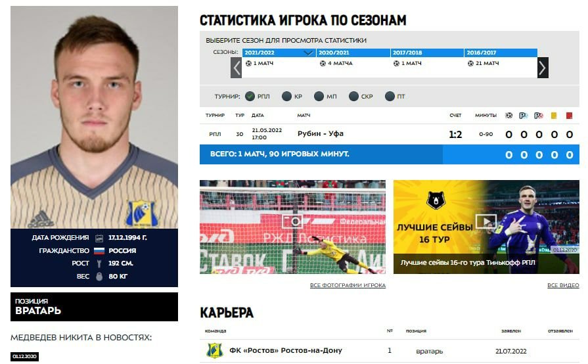Click the right arrow of seasons carousel
Viewport: 588px width, 364px height.
point(543,68)
